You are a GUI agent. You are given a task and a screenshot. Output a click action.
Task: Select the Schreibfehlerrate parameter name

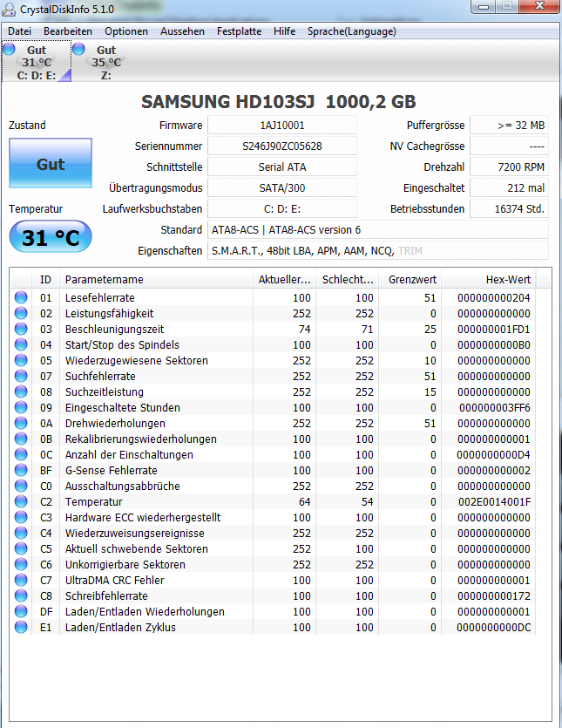coord(106,595)
